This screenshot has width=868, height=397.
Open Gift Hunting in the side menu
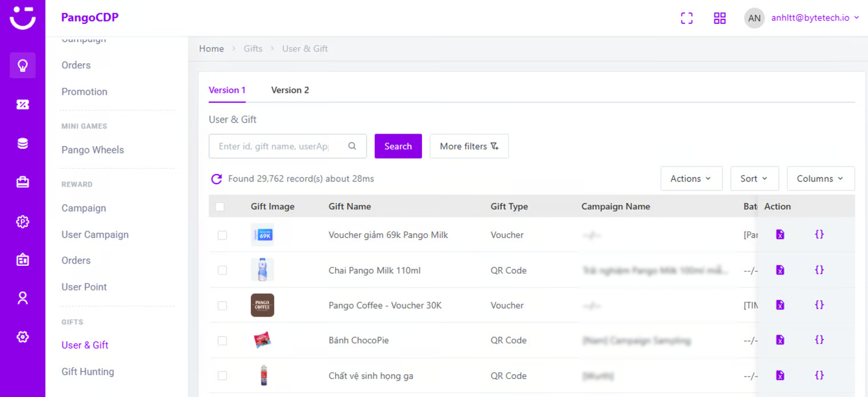pos(88,371)
